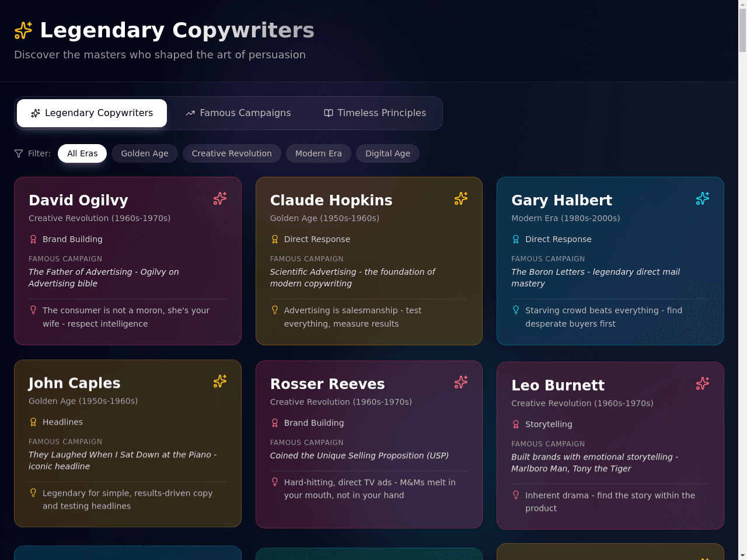Click 'Golden Age (1950s-1960s)' under Claude Hopkins
The width and height of the screenshot is (747, 560).
[324, 218]
